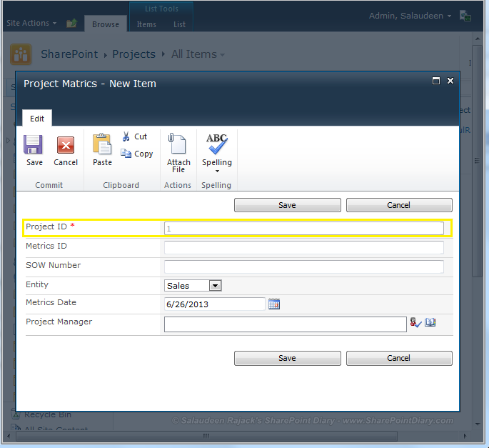
Task: Open the Entity dropdown showing Sales
Action: pyautogui.click(x=193, y=286)
